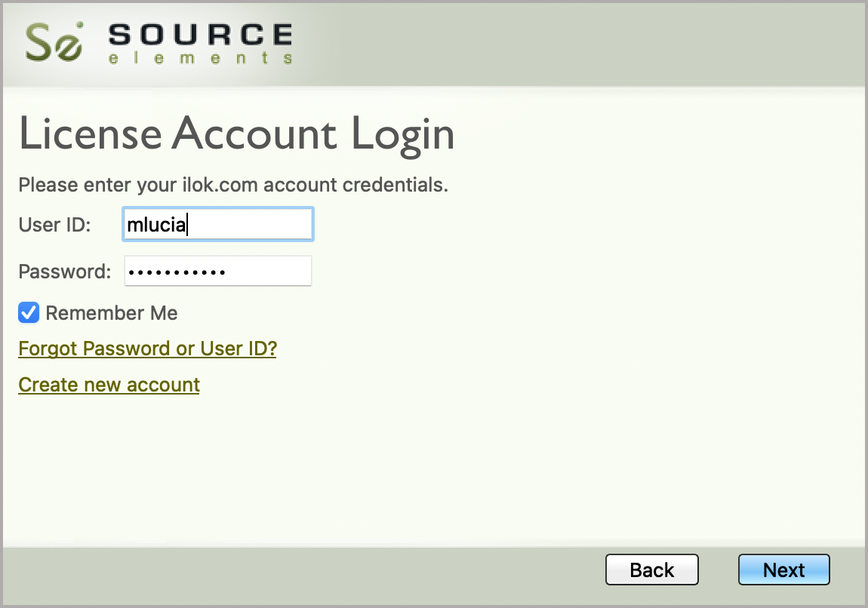Click the SOURCE elements wordmark
The height and width of the screenshot is (608, 868).
tap(200, 43)
